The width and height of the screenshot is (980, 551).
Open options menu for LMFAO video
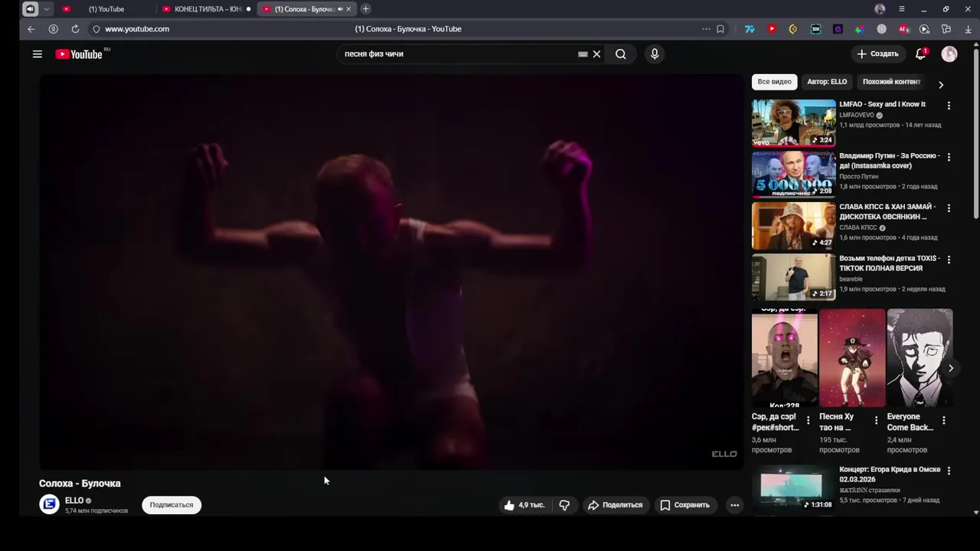pos(949,106)
